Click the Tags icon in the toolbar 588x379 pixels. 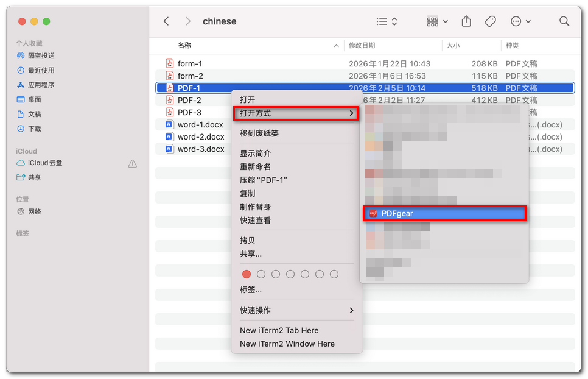pos(490,21)
